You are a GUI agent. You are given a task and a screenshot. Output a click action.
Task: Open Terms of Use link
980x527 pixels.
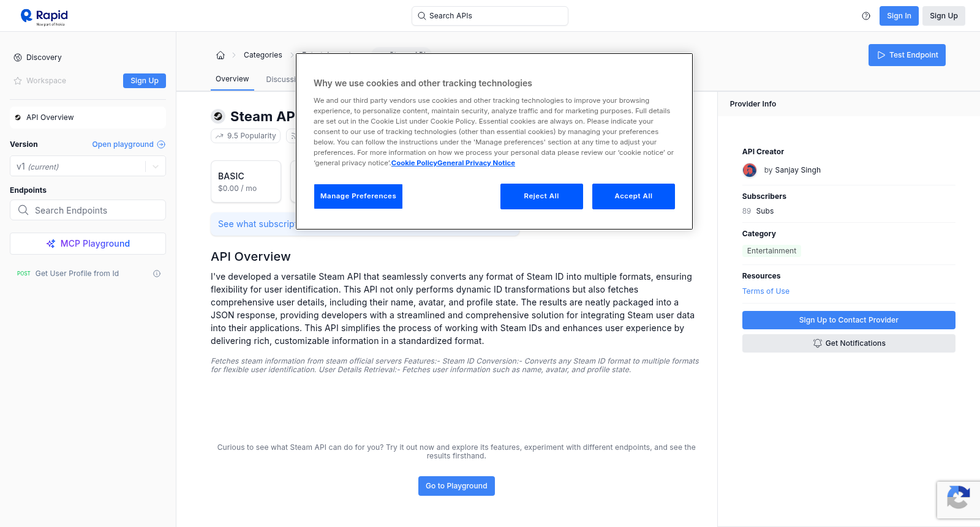click(766, 291)
